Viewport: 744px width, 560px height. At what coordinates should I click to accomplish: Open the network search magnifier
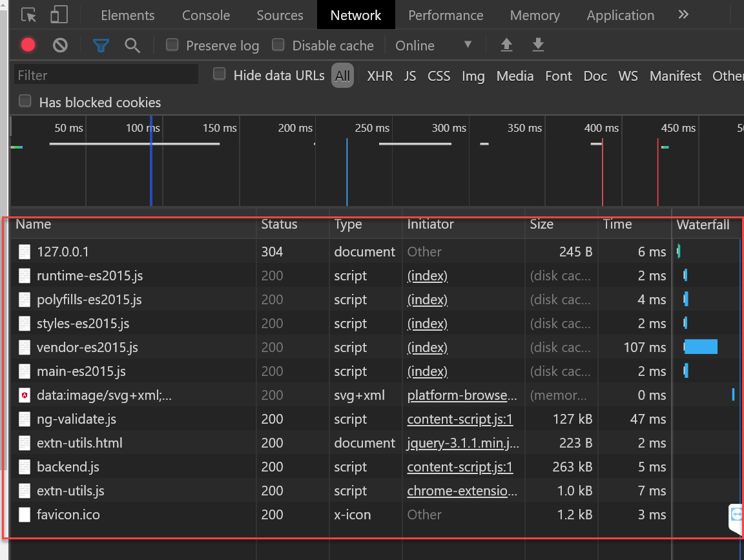point(132,46)
